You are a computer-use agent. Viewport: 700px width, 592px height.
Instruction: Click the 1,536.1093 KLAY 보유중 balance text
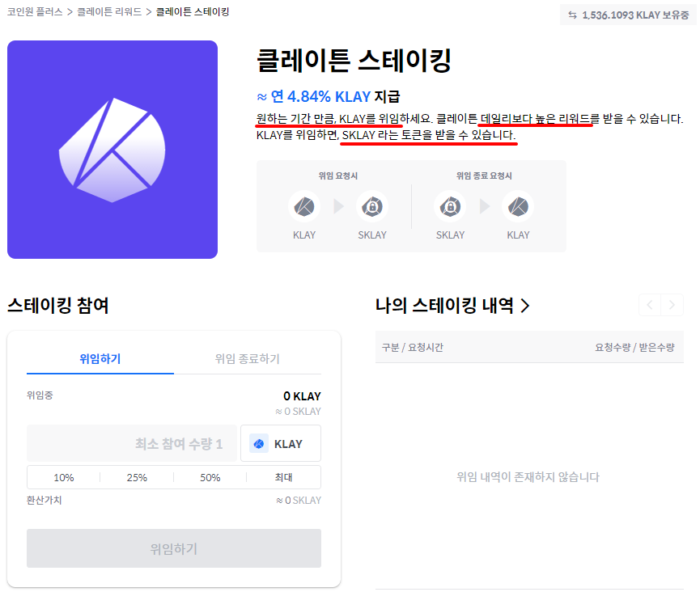click(636, 15)
